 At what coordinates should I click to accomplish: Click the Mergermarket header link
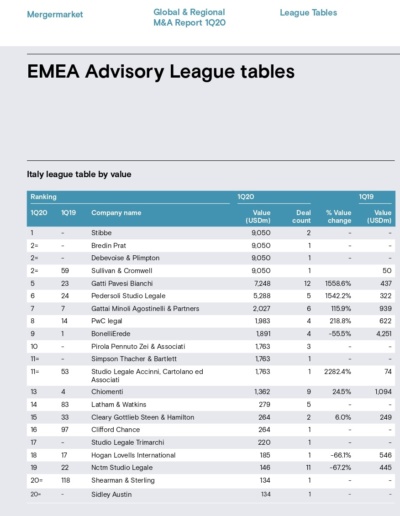tap(55, 15)
